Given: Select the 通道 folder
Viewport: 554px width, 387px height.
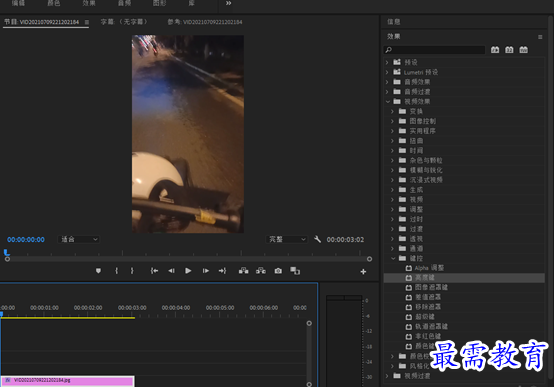Looking at the screenshot, I should point(416,248).
